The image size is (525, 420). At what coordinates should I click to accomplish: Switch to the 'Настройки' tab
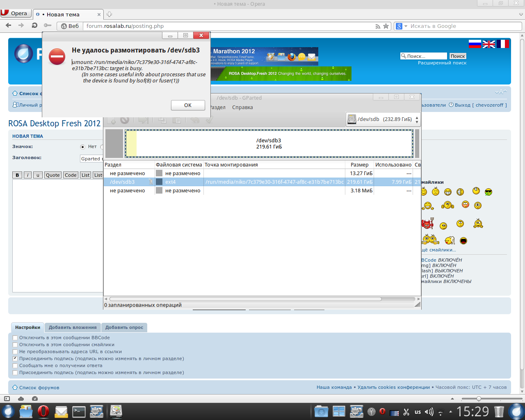pyautogui.click(x=27, y=327)
